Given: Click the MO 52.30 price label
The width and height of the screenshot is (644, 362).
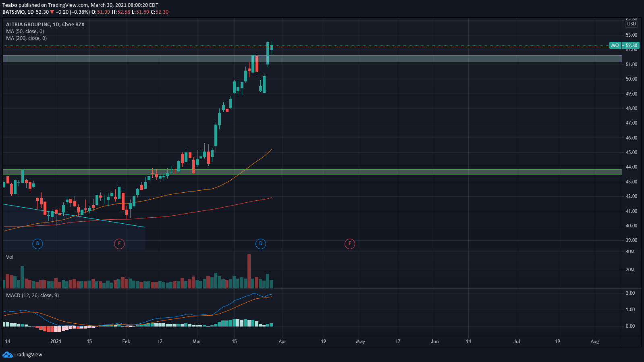Looking at the screenshot, I should pos(624,46).
